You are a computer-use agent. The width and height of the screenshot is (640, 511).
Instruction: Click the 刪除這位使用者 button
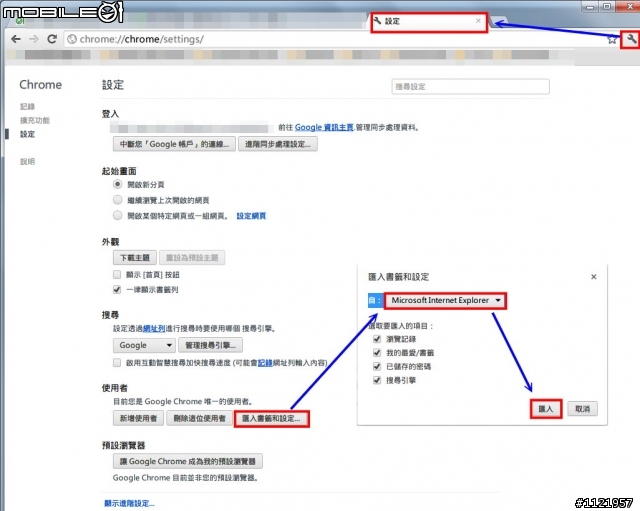click(199, 418)
